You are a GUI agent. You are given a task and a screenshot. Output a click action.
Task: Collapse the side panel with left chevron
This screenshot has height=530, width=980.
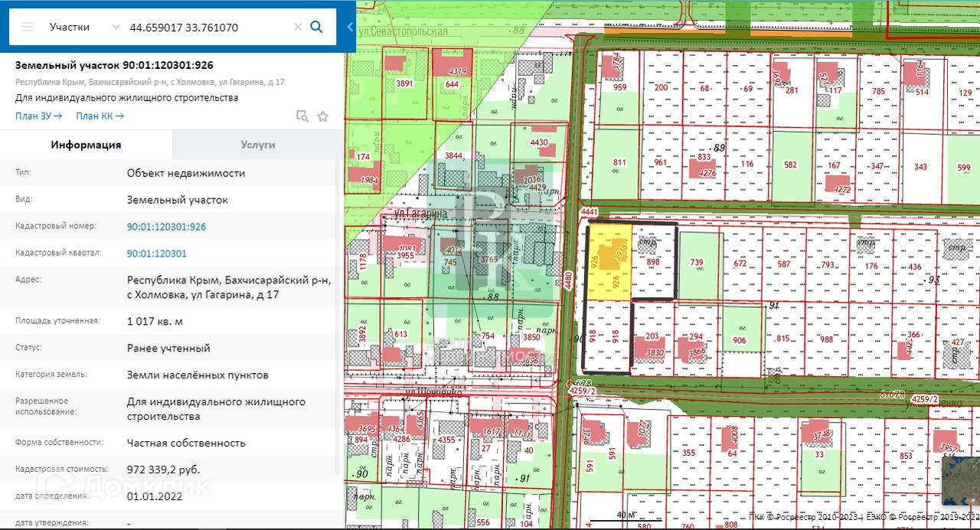point(350,28)
